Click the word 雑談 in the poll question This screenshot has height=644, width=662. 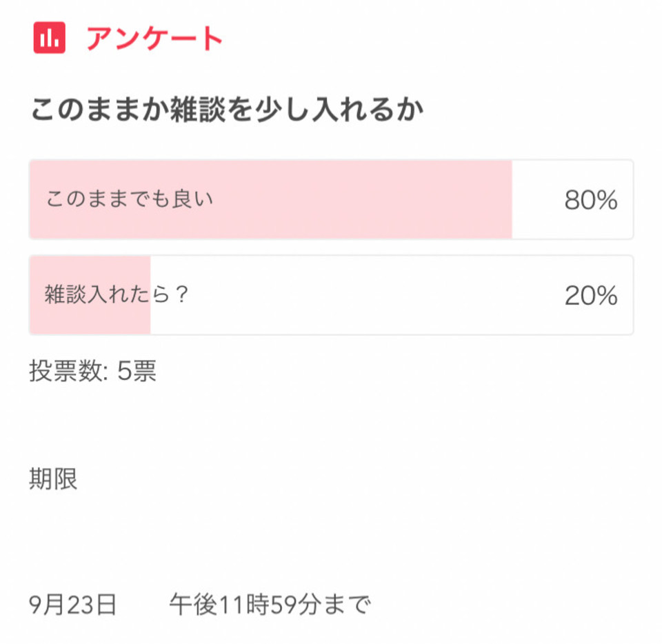tap(198, 110)
